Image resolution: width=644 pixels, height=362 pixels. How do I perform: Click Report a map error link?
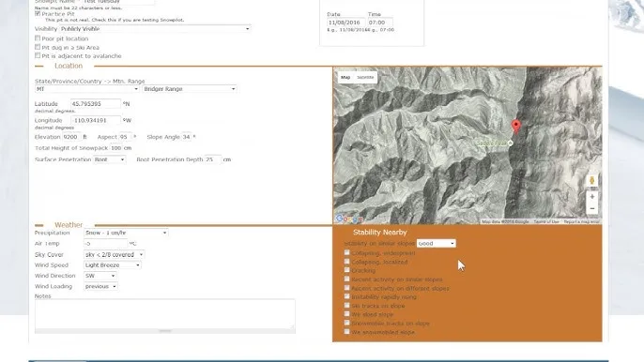(x=582, y=221)
